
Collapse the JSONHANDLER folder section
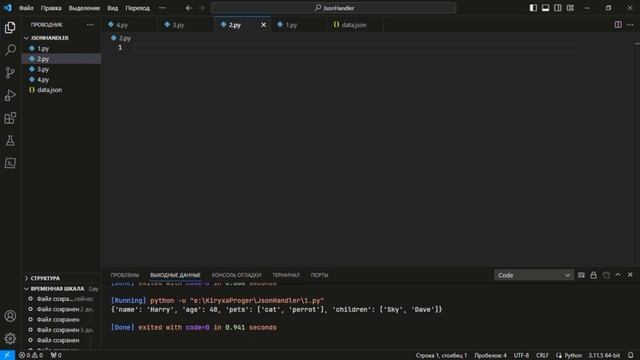[61, 38]
